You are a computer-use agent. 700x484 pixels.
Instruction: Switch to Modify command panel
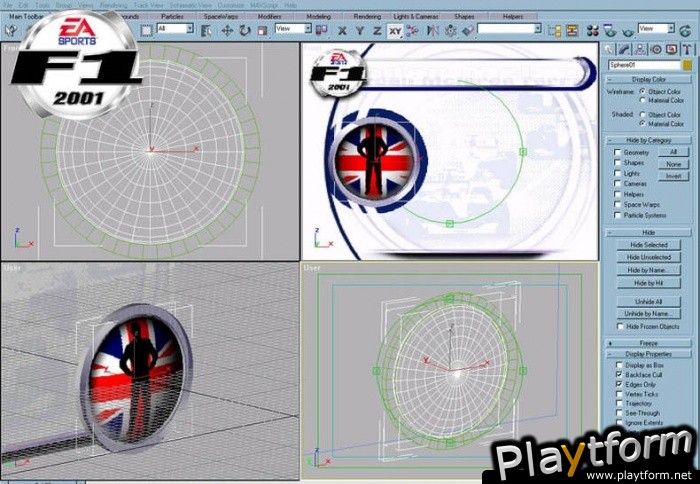(625, 49)
